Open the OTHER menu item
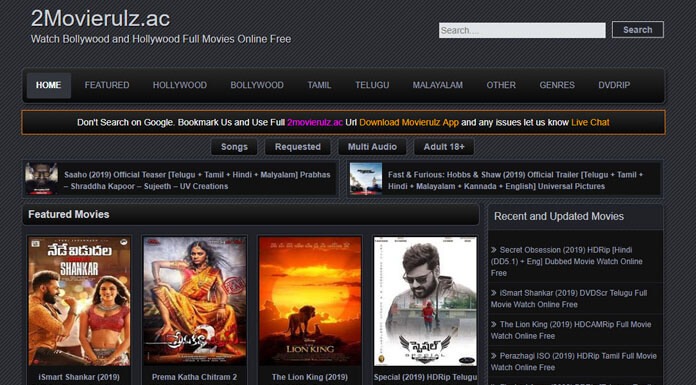Viewport: 696px width, 385px height. click(x=501, y=85)
